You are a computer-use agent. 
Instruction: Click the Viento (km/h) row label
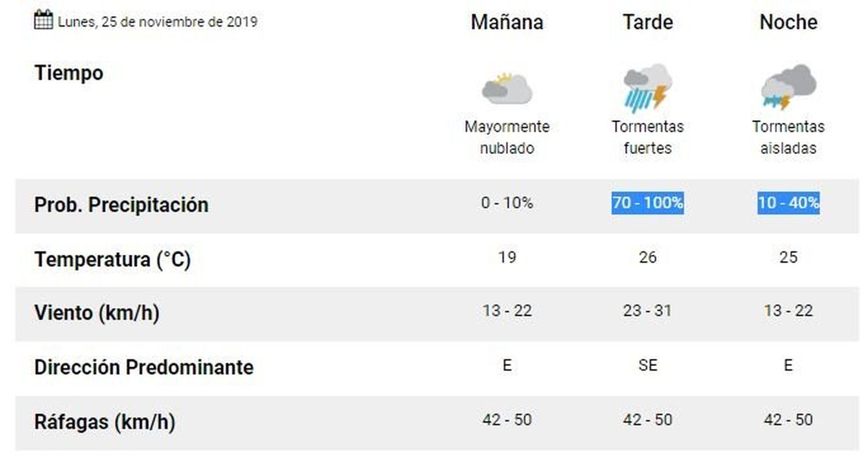(x=97, y=313)
